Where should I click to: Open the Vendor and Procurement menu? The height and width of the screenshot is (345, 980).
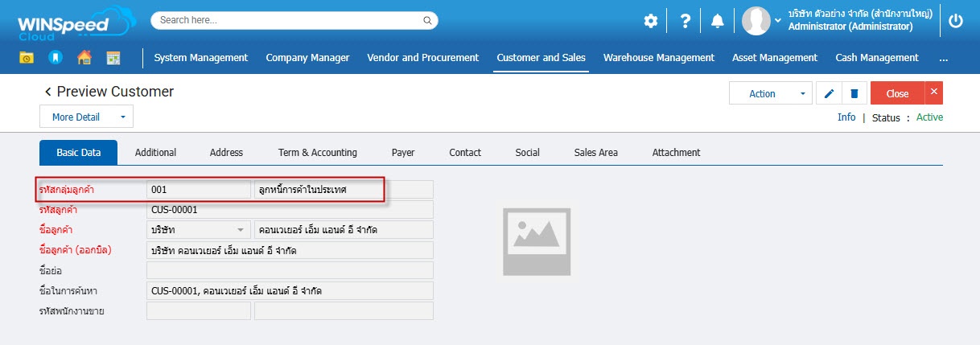[x=422, y=58]
